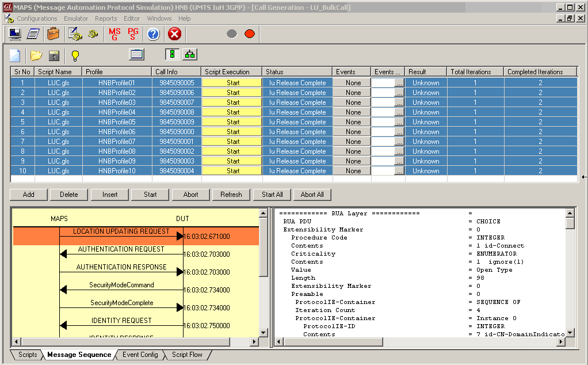The image size is (588, 365).
Task: Click the blue-framed list window icon
Action: [x=136, y=55]
